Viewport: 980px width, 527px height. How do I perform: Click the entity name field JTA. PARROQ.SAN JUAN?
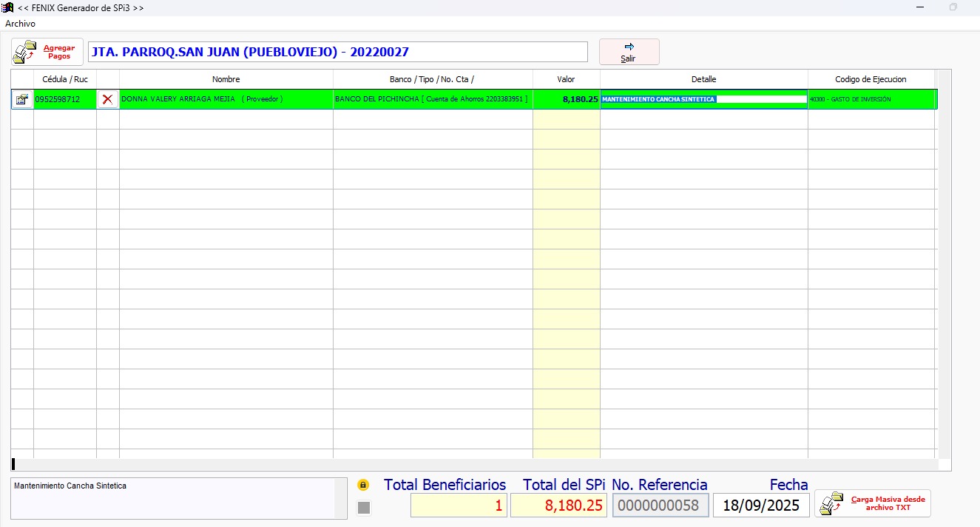pyautogui.click(x=337, y=52)
